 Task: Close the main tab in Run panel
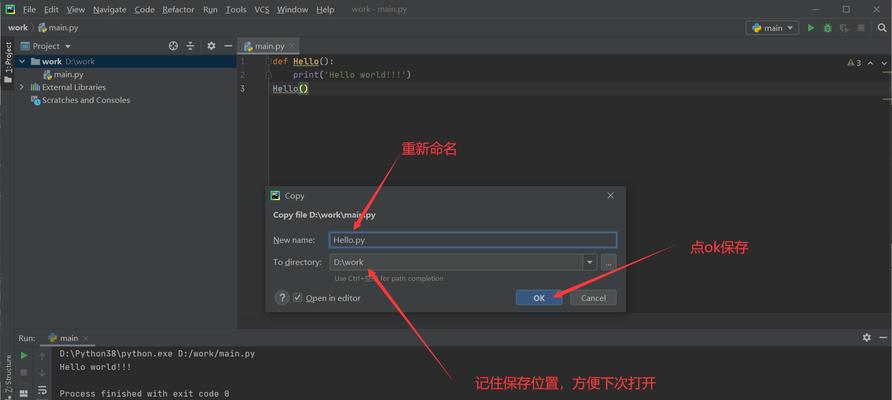click(86, 338)
